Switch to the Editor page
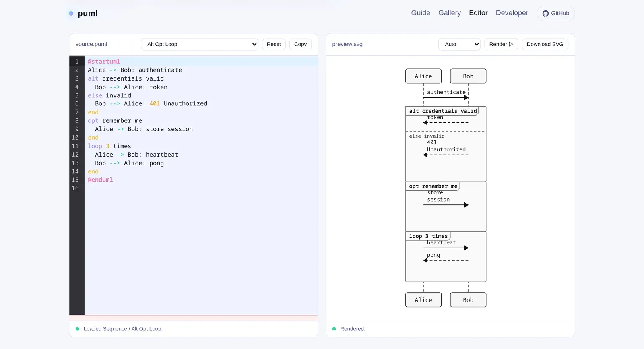 478,13
